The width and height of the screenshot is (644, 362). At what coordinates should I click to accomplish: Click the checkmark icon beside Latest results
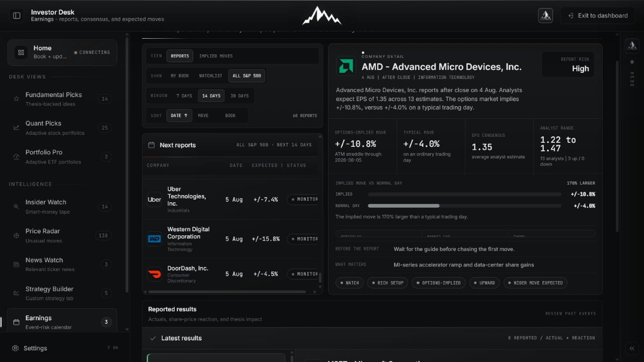click(x=153, y=338)
